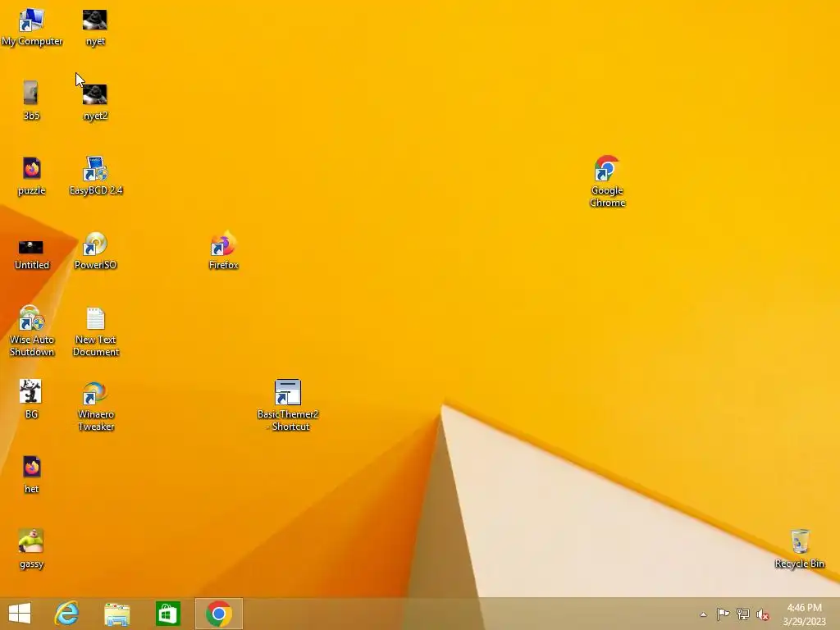Open File Explorer from the taskbar
The width and height of the screenshot is (840, 630).
[116, 614]
